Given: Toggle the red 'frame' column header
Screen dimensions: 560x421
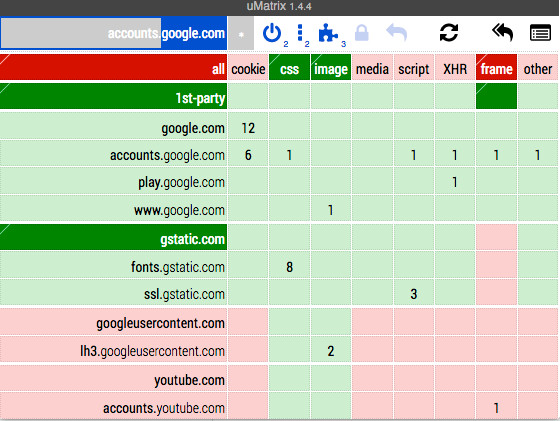Looking at the screenshot, I should (x=496, y=67).
